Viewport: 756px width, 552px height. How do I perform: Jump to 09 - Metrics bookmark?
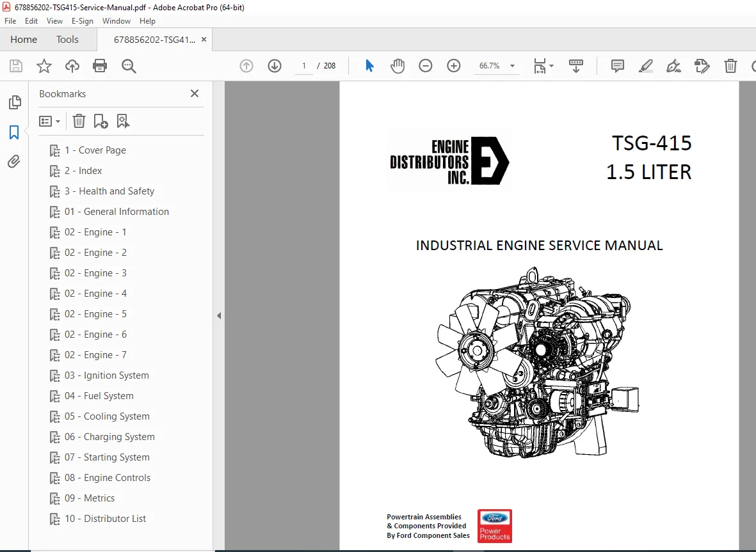(x=90, y=498)
